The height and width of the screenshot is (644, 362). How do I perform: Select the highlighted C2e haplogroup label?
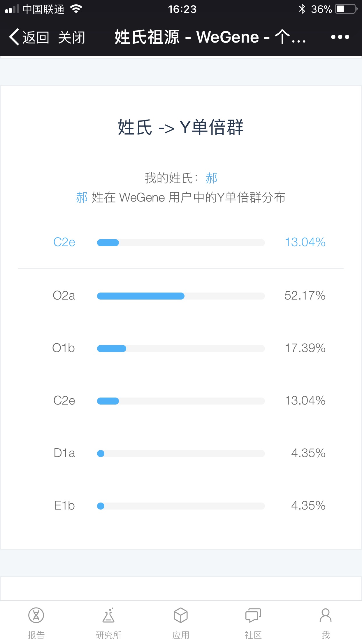pyautogui.click(x=64, y=242)
